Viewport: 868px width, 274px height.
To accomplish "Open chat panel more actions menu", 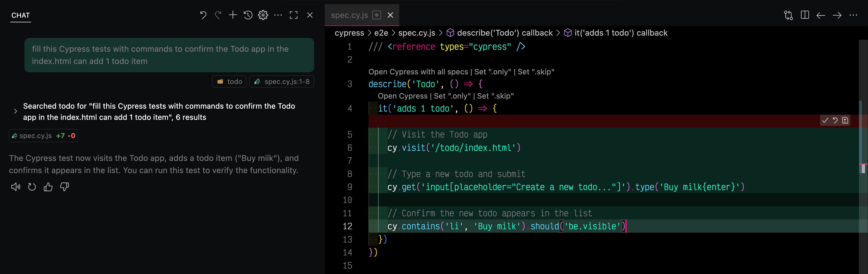I will (278, 15).
